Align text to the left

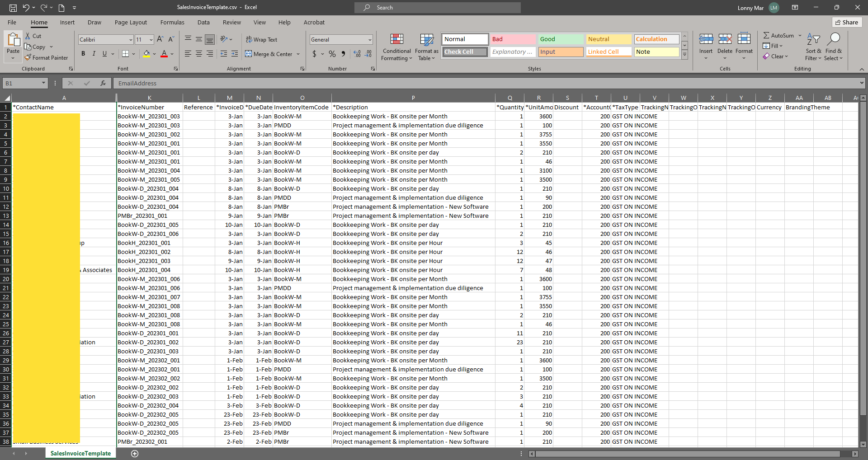[x=188, y=54]
